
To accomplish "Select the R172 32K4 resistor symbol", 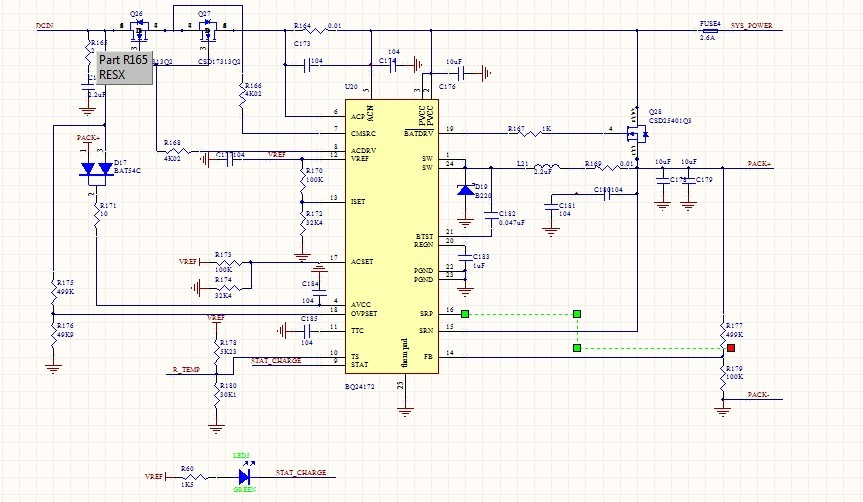I will coord(302,221).
